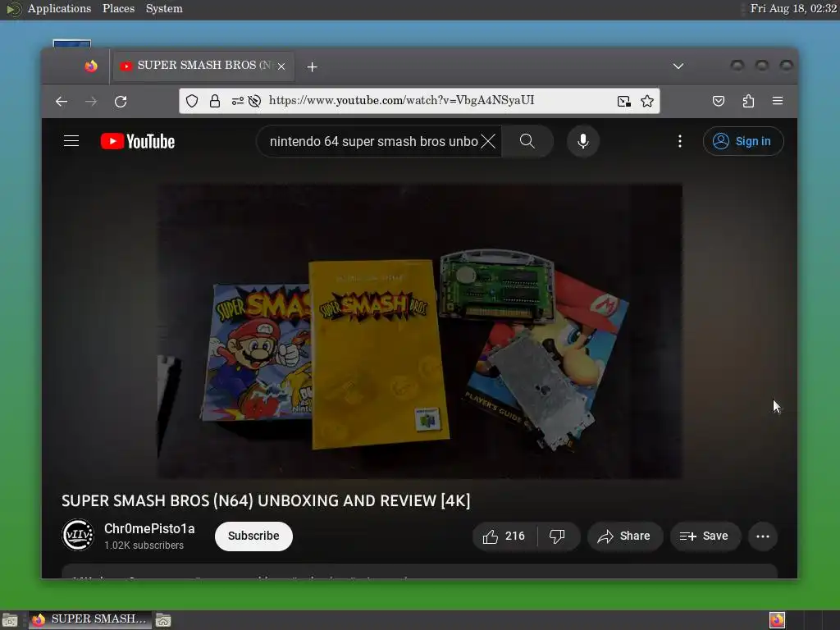
Task: Close the SUPER SMASH BROS tab
Action: (281, 66)
